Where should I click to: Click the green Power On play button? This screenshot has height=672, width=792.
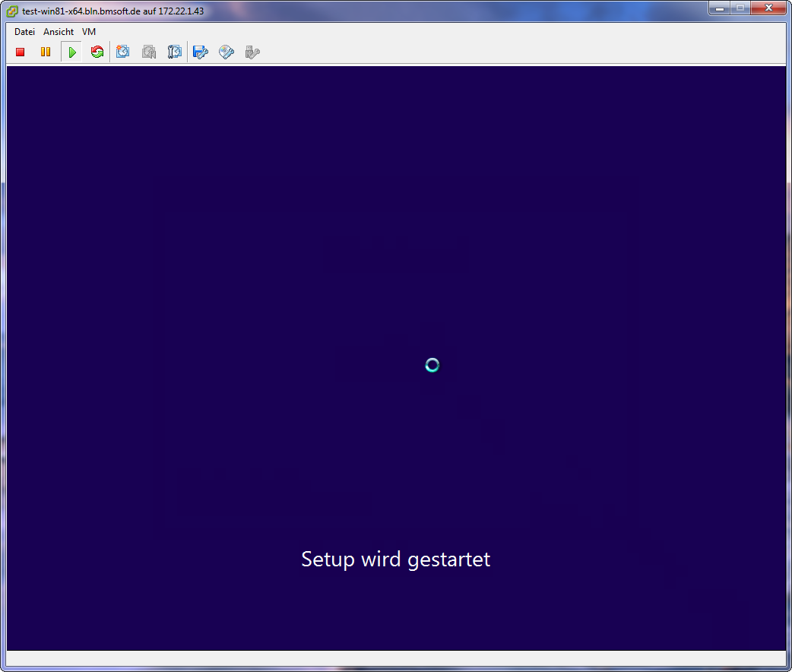point(71,52)
